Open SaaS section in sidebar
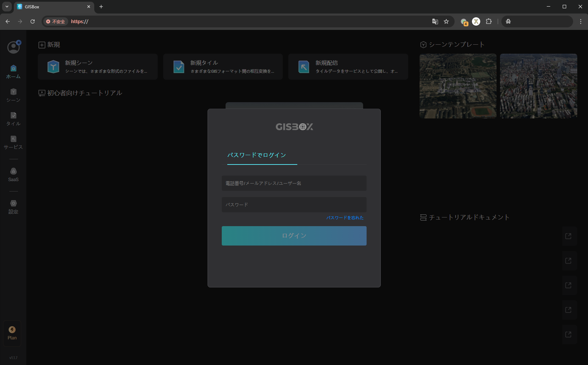Viewport: 588px width, 365px height. [x=13, y=175]
